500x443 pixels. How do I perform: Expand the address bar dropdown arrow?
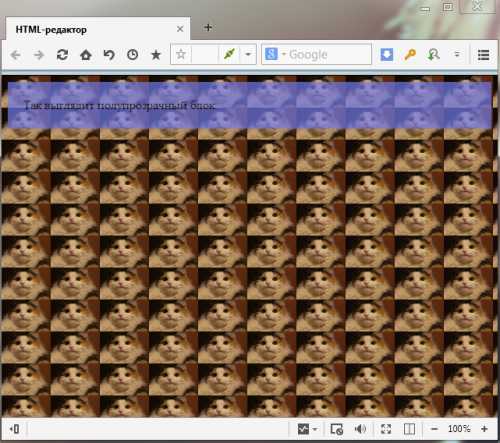(248, 54)
